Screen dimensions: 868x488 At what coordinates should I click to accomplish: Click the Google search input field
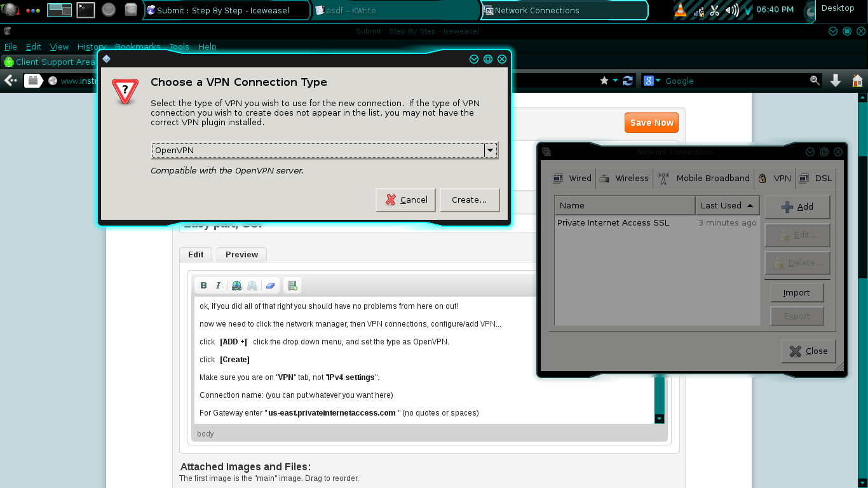(x=736, y=81)
